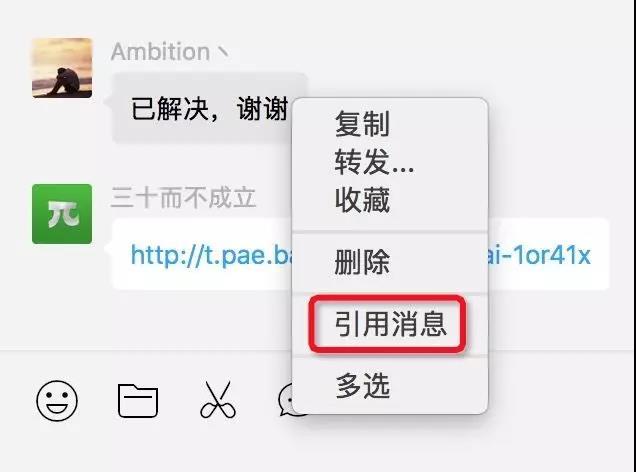The image size is (636, 472).
Task: Choose 复制 from the context menu
Action: (362, 124)
